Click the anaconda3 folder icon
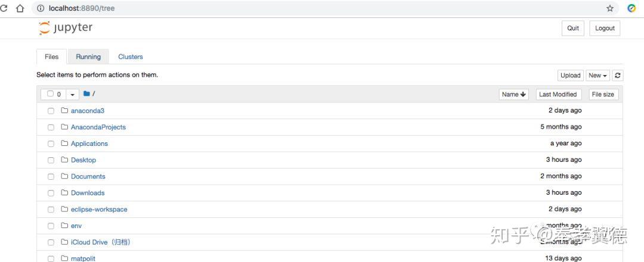This screenshot has width=644, height=262. coord(64,111)
